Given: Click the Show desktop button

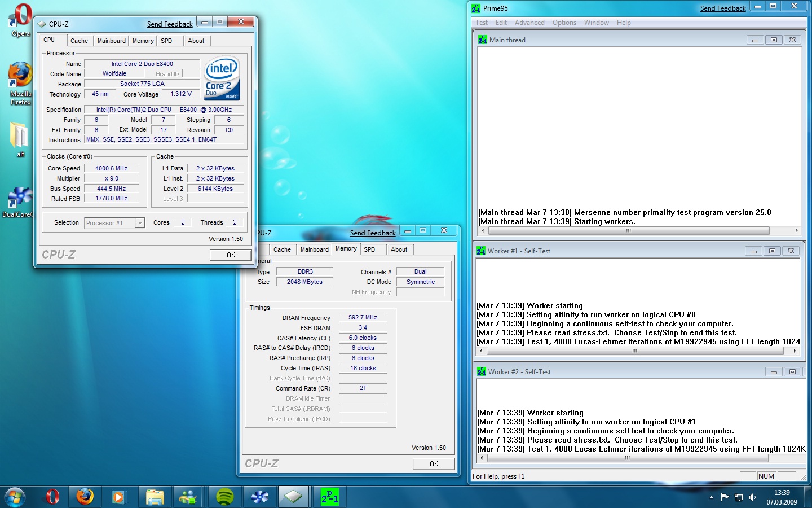Looking at the screenshot, I should point(808,497).
